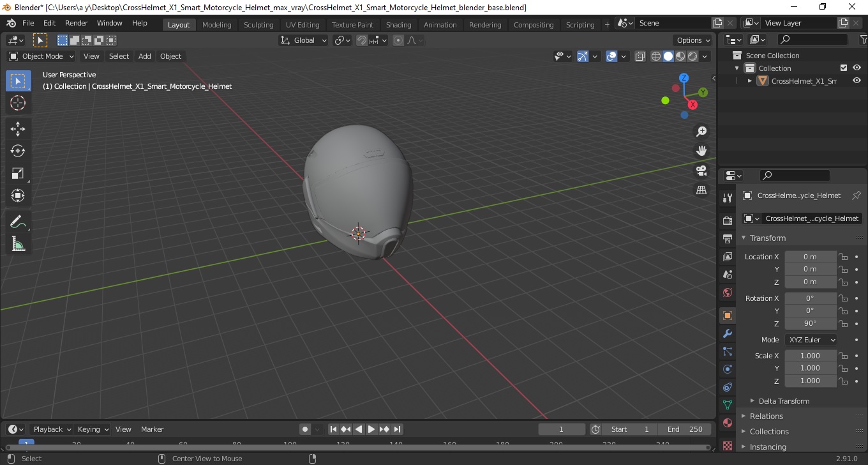Click the red X axis gizmo

(692, 104)
